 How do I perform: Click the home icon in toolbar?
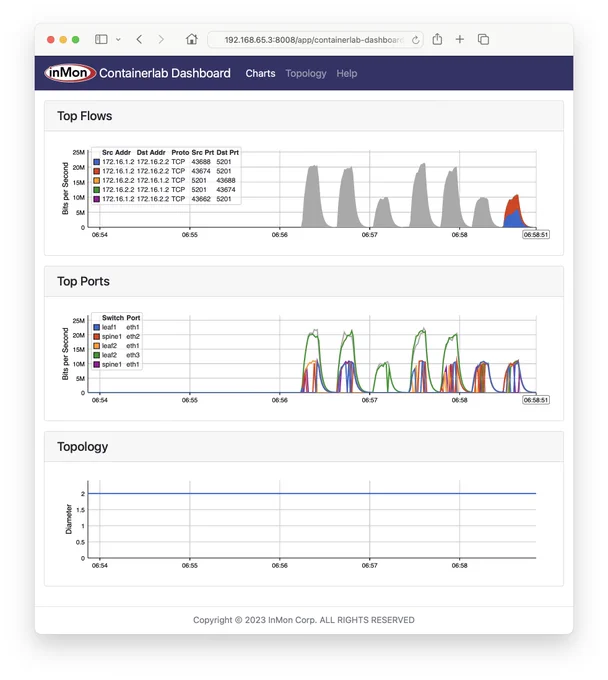tap(192, 39)
